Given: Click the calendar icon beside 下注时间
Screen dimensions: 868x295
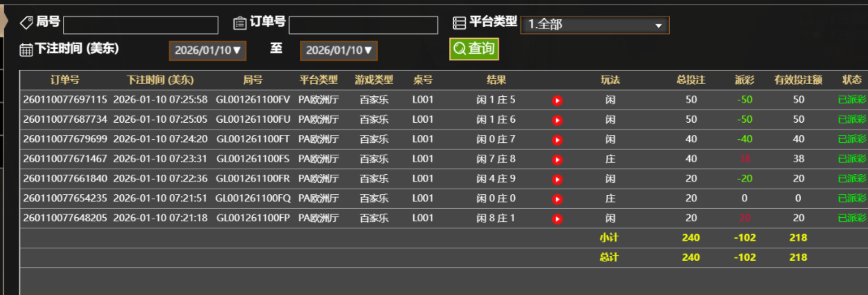Looking at the screenshot, I should click(x=26, y=50).
